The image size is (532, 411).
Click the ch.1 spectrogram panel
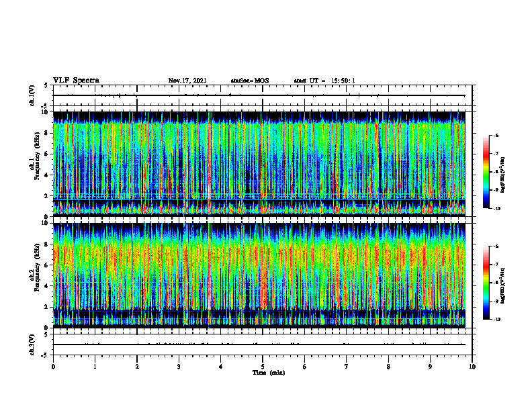[259, 164]
